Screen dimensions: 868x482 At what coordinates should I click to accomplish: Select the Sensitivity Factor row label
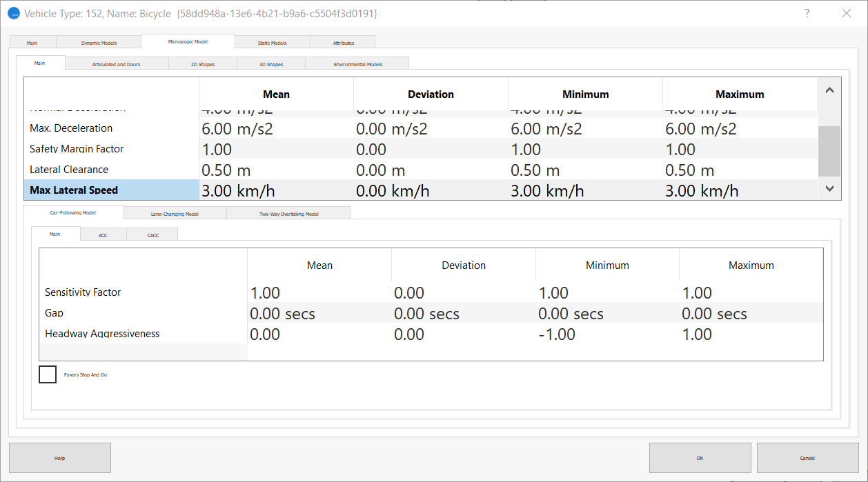pyautogui.click(x=144, y=292)
